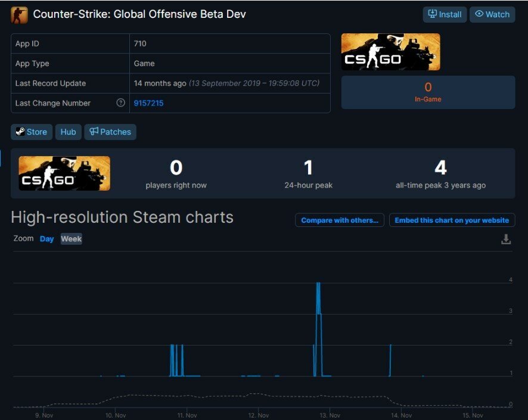Click the '14 months ago' update text
This screenshot has width=528, height=420.
coord(160,83)
